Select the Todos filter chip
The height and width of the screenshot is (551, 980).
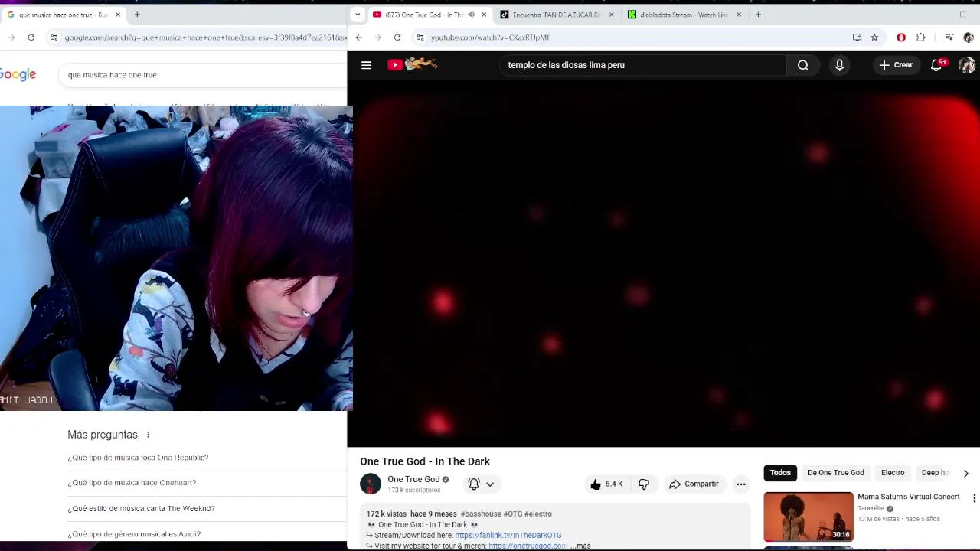pos(780,473)
